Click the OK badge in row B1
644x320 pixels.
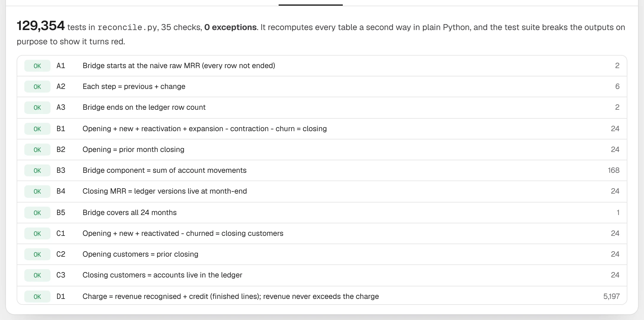pos(37,129)
